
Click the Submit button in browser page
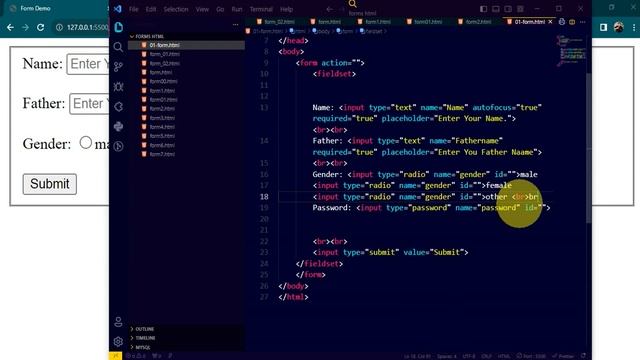[x=50, y=184]
